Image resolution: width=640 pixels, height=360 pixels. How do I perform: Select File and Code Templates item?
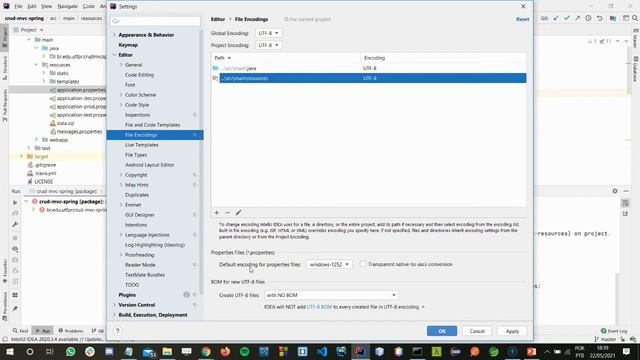pos(152,125)
